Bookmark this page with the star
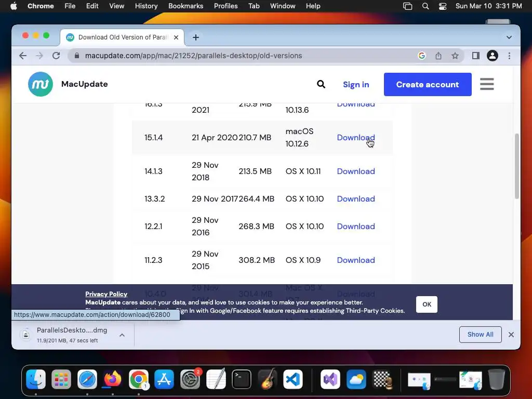Image resolution: width=532 pixels, height=399 pixels. [455, 56]
